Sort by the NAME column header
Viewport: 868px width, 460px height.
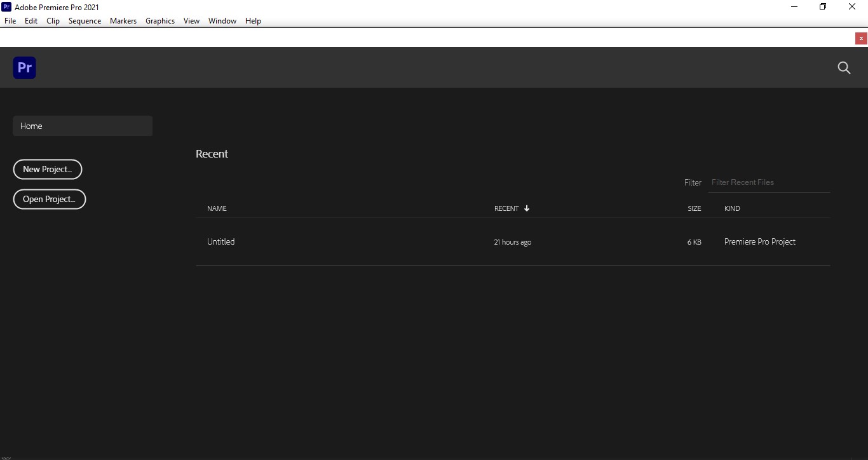pyautogui.click(x=217, y=208)
